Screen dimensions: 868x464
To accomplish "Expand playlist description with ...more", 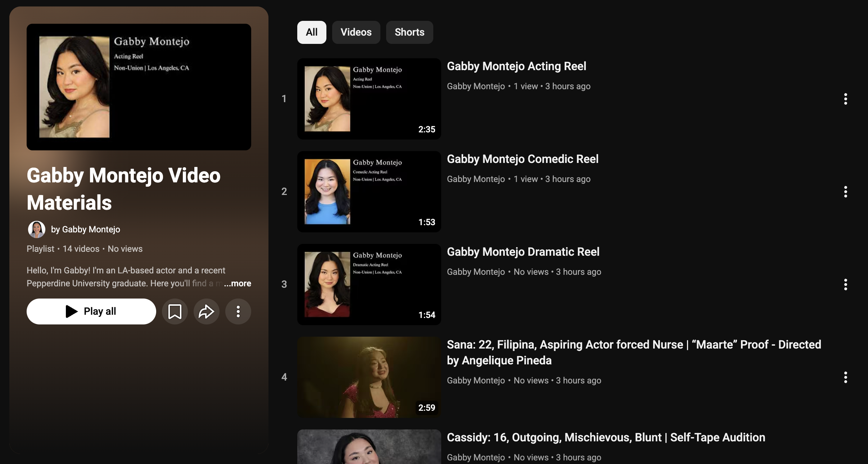I will pos(238,283).
